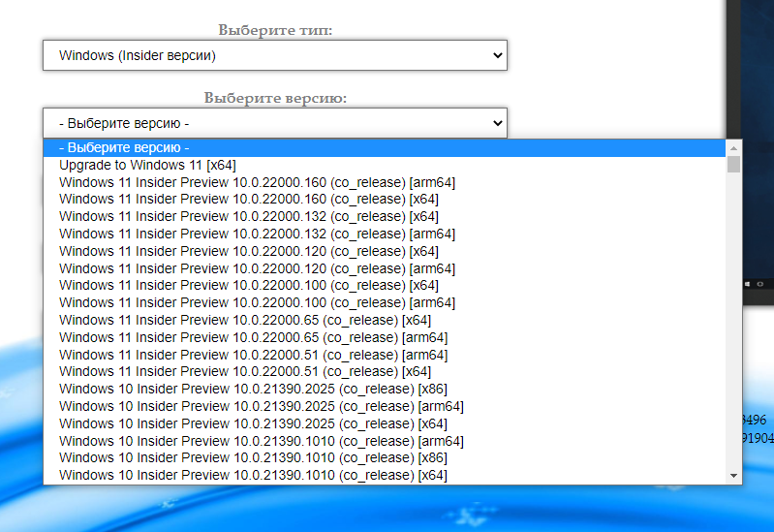The height and width of the screenshot is (532, 774).
Task: Click the version list scrollbar thumb
Action: point(733,164)
